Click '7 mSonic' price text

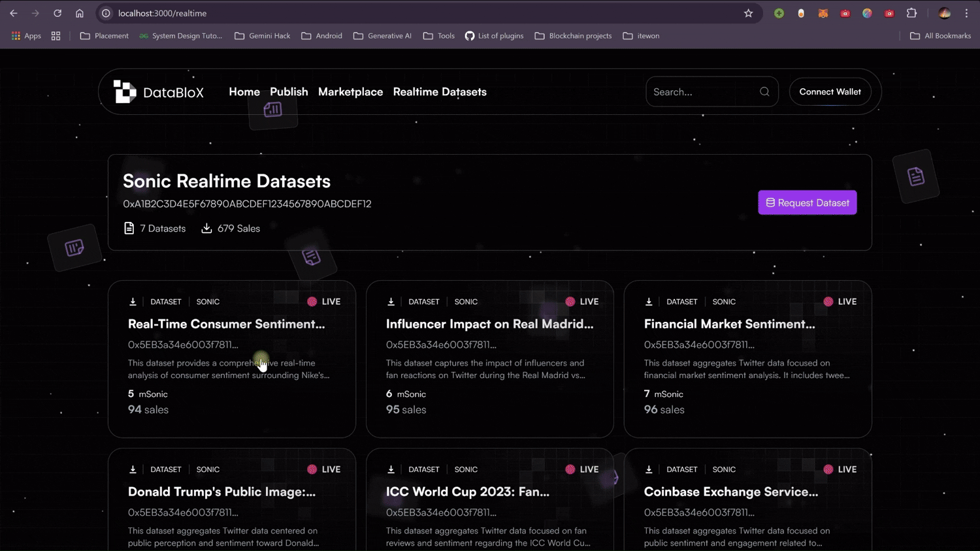point(664,394)
